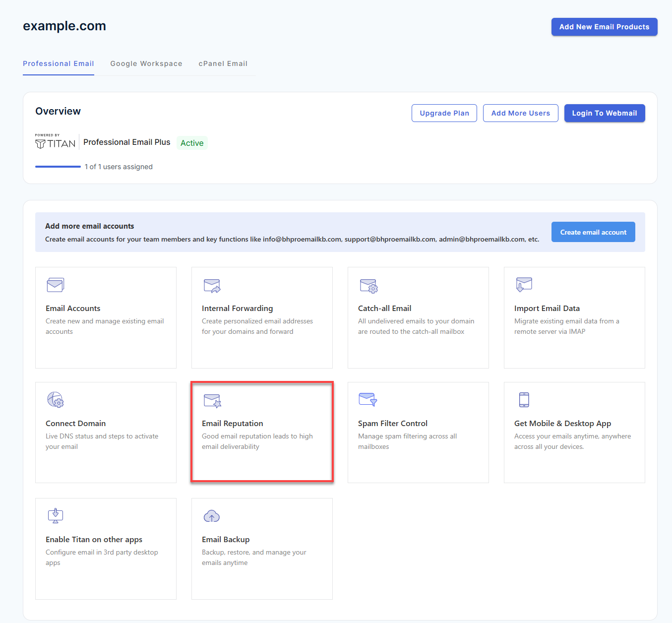This screenshot has width=672, height=623.
Task: Click the Active status badge
Action: pos(192,143)
